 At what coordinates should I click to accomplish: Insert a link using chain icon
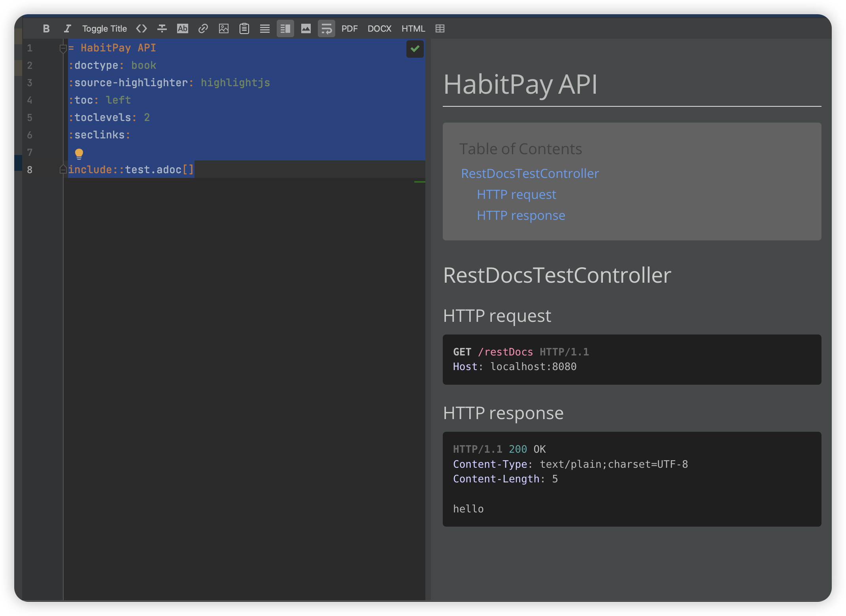(x=203, y=28)
